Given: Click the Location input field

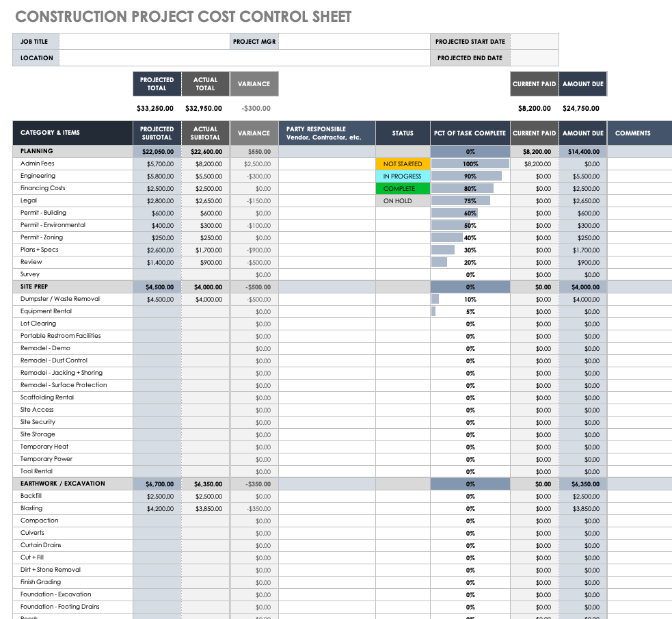Looking at the screenshot, I should tap(144, 58).
